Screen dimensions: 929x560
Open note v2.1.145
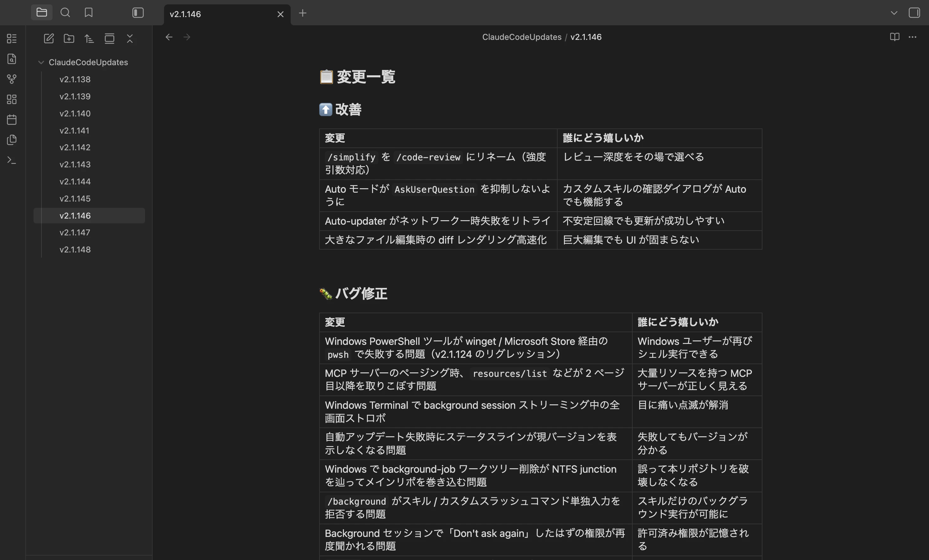point(89,199)
